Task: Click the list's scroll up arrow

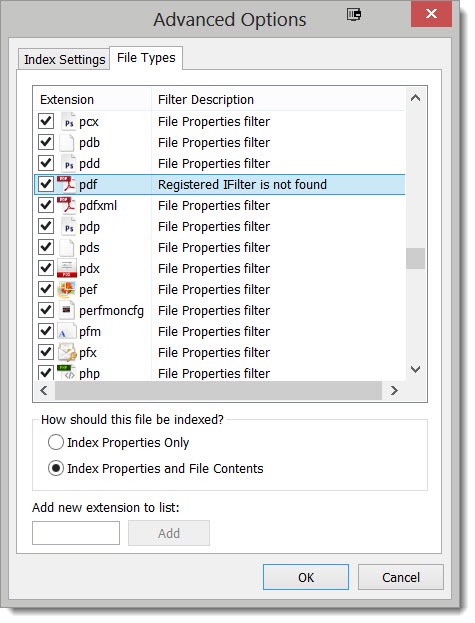Action: click(x=415, y=98)
